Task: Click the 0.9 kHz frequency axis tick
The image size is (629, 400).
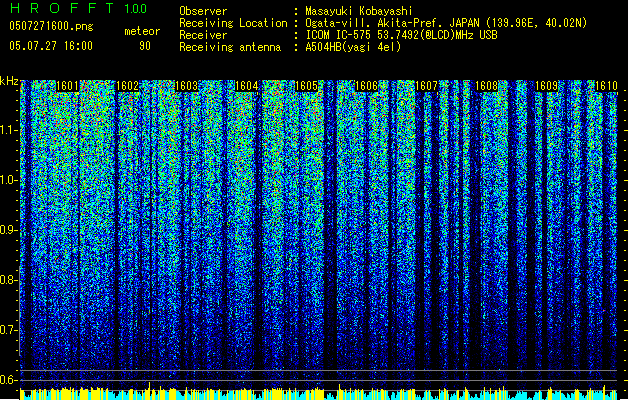Action: [x=8, y=230]
